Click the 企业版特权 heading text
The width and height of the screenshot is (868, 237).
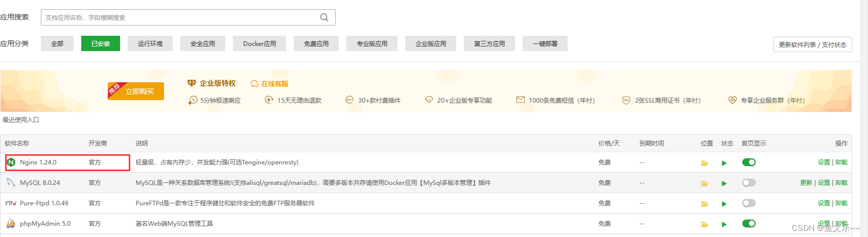218,83
